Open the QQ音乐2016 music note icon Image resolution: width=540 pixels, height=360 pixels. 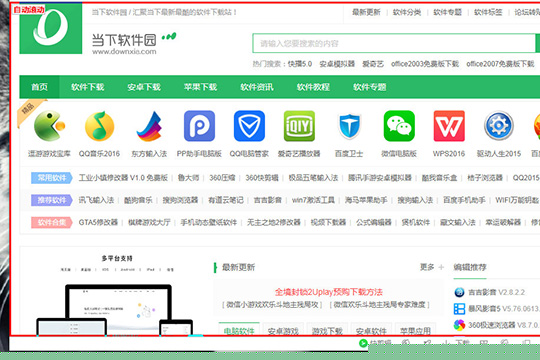tap(100, 126)
